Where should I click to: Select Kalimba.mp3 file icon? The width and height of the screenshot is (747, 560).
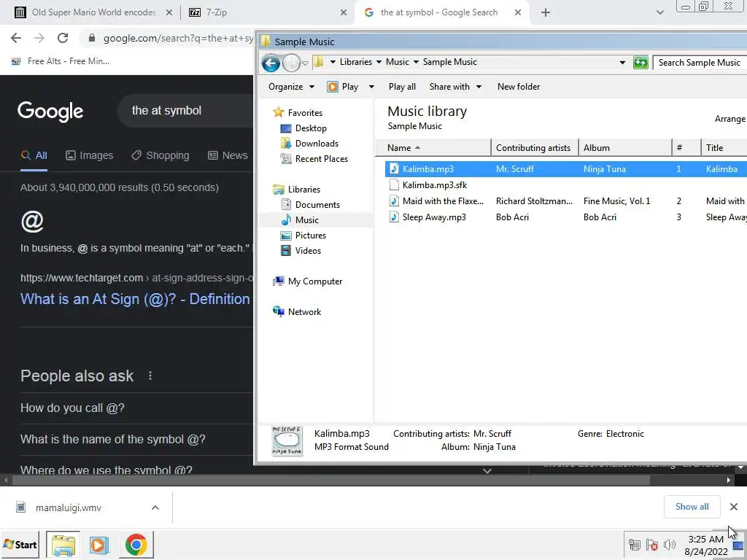point(394,168)
